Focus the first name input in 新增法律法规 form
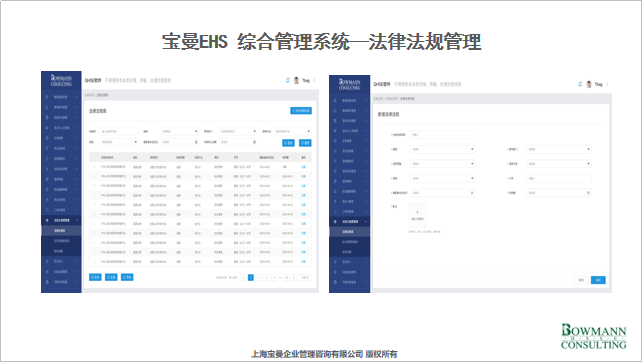The width and height of the screenshot is (643, 363). coord(442,135)
